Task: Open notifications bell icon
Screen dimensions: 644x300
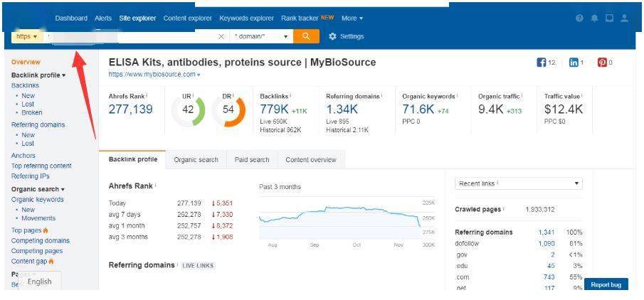Action: pyautogui.click(x=594, y=18)
